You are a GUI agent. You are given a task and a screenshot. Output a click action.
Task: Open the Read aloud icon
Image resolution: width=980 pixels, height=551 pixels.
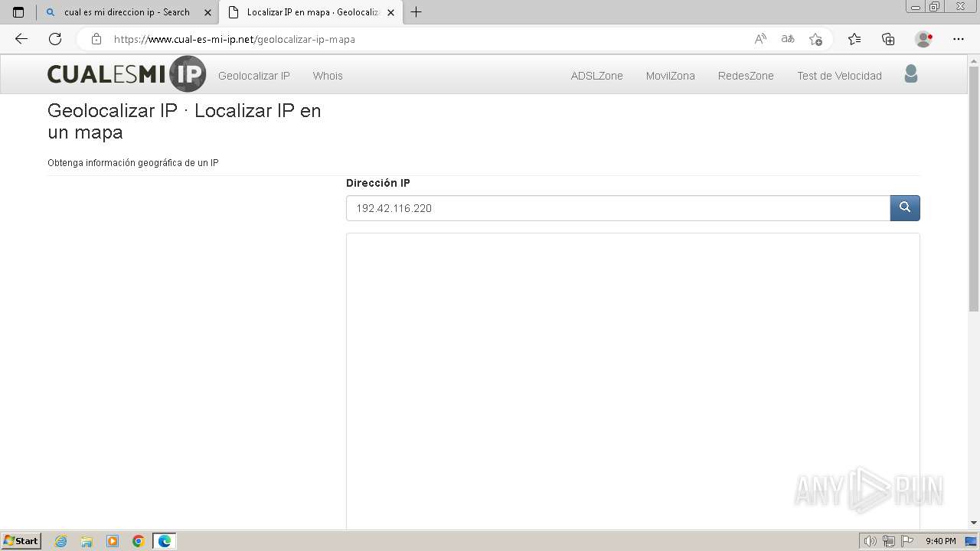[760, 39]
